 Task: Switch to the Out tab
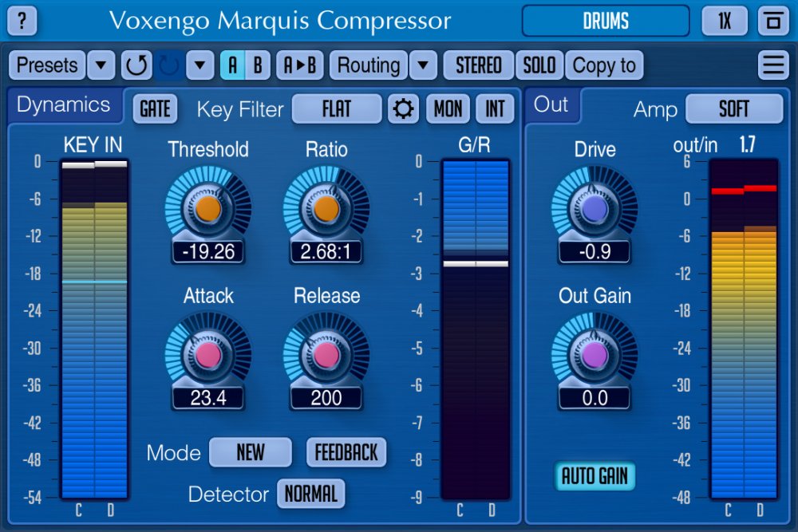coord(551,104)
